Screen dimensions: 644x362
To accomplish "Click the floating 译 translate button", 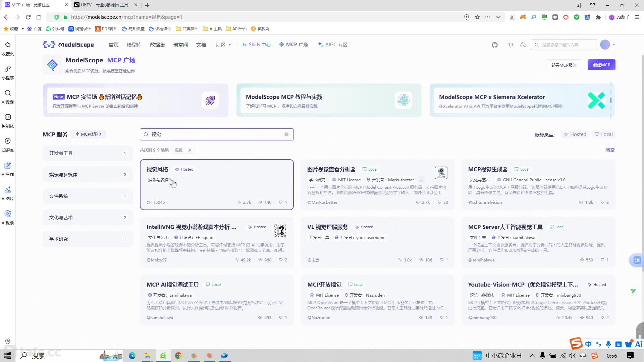I will [x=637, y=260].
